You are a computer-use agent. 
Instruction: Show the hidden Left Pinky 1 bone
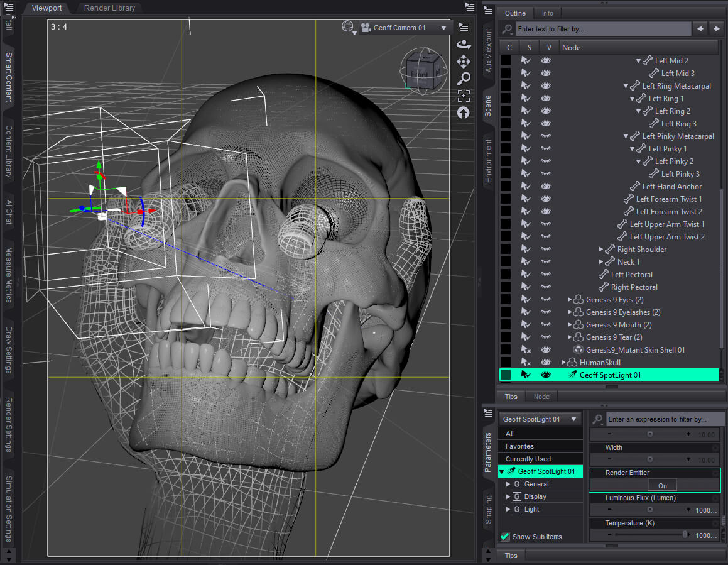pyautogui.click(x=546, y=148)
